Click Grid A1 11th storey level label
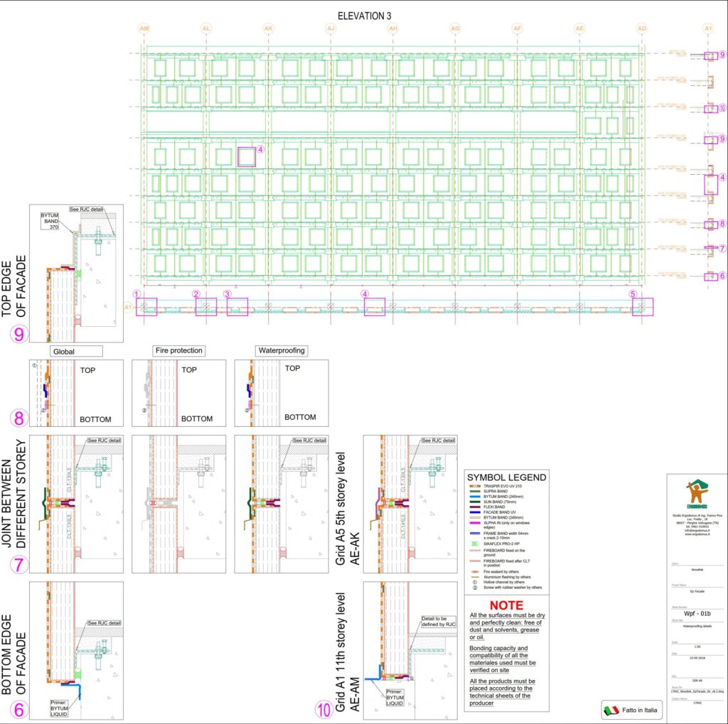Image resolution: width=728 pixels, height=724 pixels. pyautogui.click(x=347, y=652)
